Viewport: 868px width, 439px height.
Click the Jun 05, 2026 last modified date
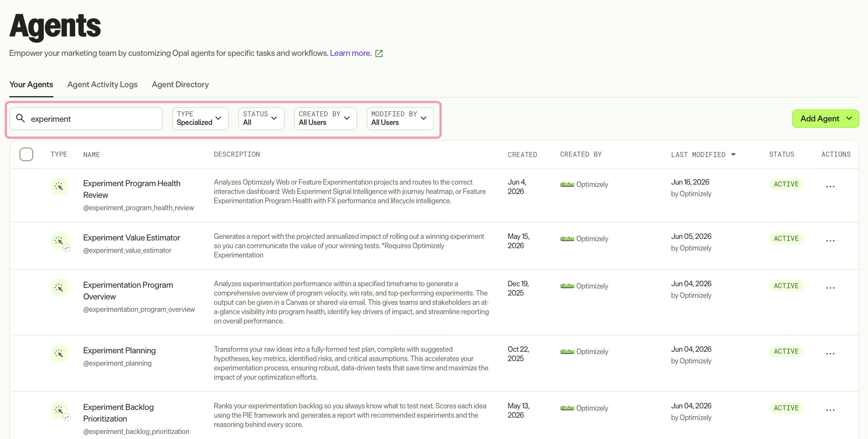pyautogui.click(x=691, y=237)
